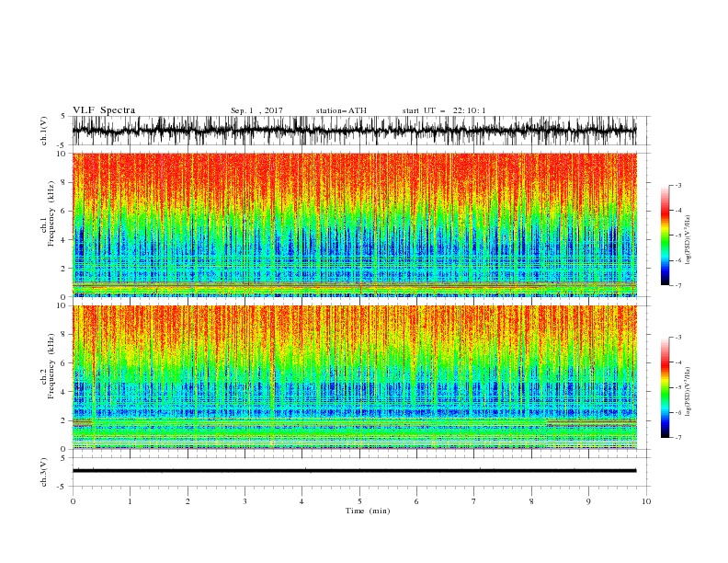Click tick label "2" on the Time axis
728x563 pixels.
(188, 501)
